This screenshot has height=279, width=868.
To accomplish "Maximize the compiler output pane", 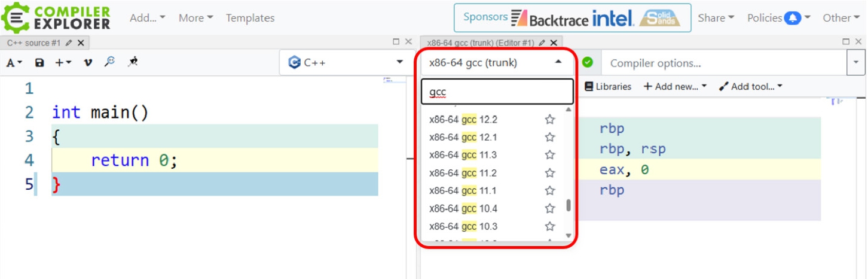I will point(846,42).
